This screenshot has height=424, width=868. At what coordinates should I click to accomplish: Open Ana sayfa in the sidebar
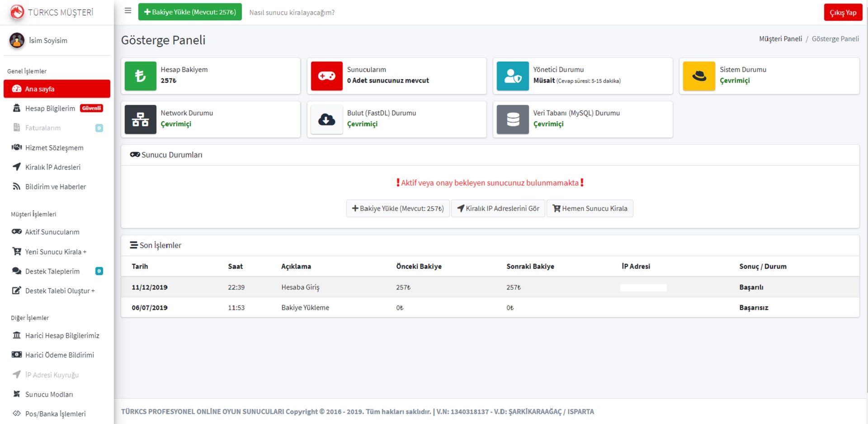coord(57,89)
